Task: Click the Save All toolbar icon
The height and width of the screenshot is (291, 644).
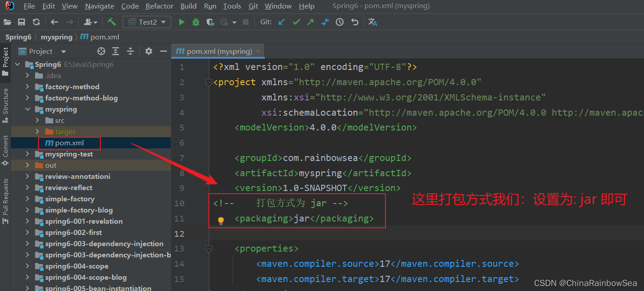Action: tap(22, 22)
